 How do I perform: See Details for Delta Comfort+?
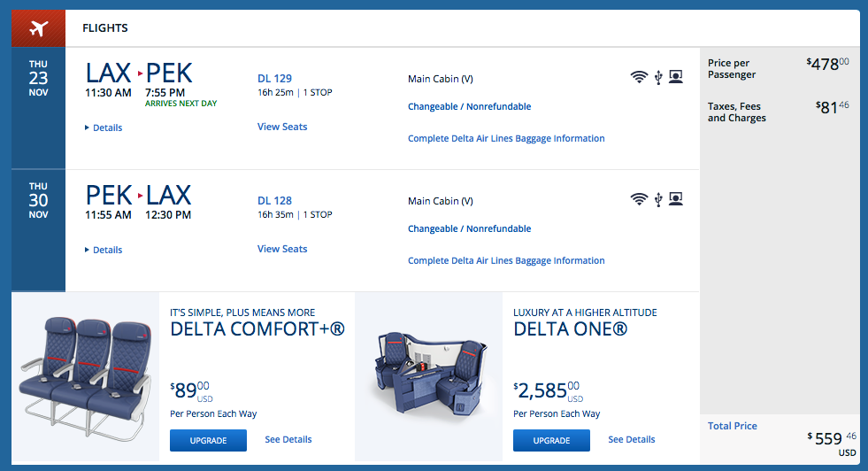(288, 439)
